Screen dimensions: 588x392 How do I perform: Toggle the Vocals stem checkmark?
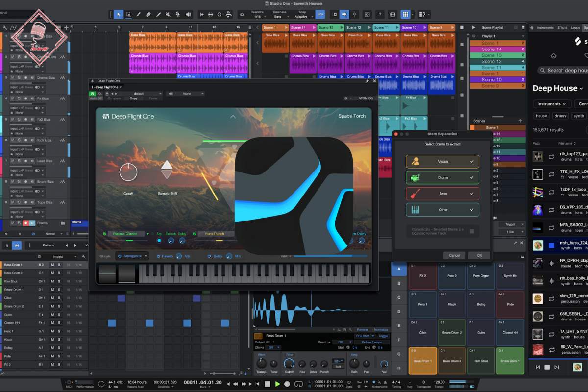pos(472,161)
